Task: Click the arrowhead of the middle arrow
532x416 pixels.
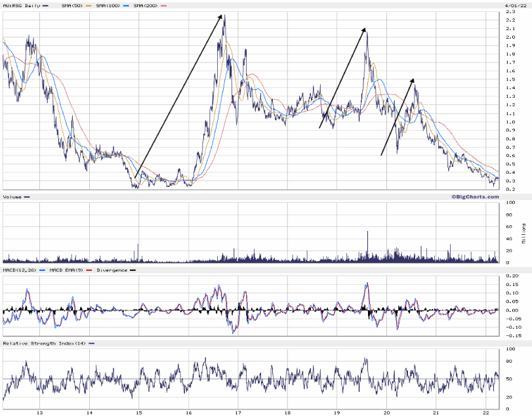Action: pyautogui.click(x=364, y=29)
